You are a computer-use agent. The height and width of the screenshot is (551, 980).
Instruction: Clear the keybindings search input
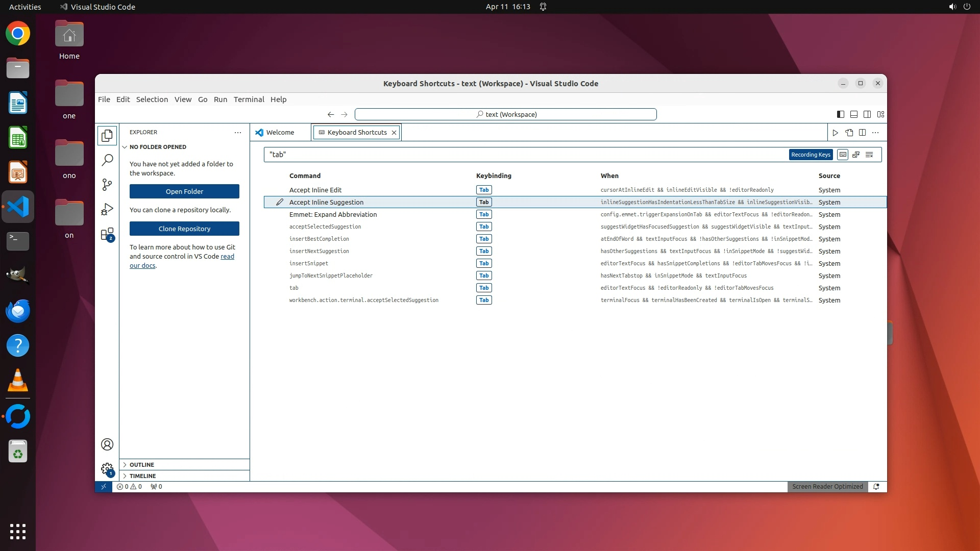tap(869, 155)
